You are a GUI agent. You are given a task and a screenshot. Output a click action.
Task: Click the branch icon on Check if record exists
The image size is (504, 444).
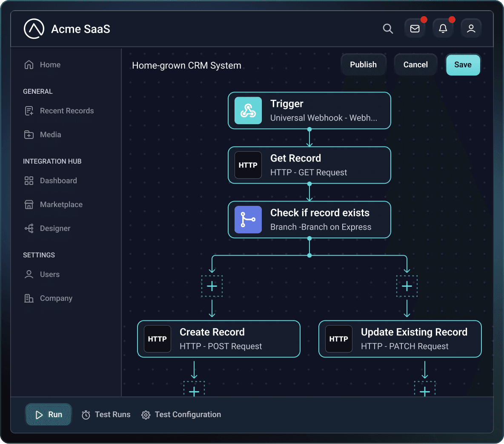248,219
